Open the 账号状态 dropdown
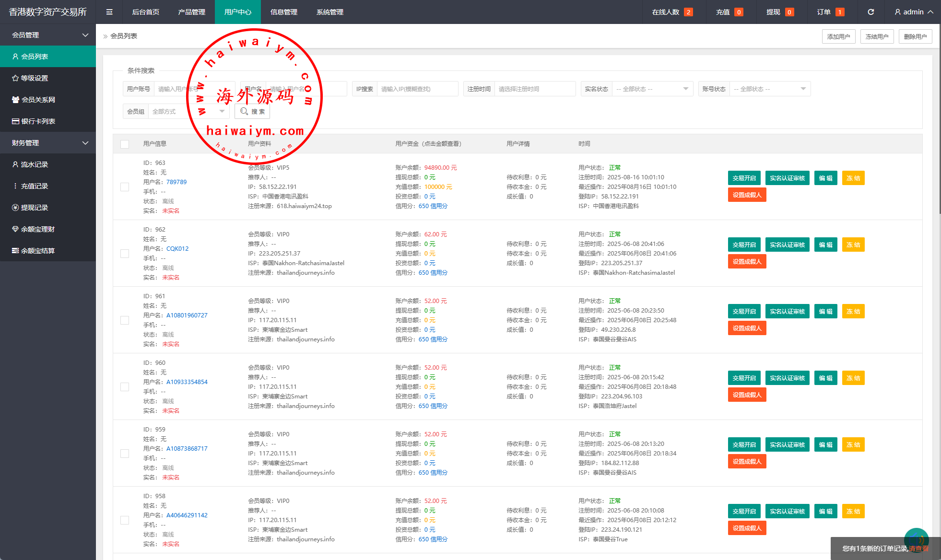The width and height of the screenshot is (941, 560). click(x=769, y=89)
